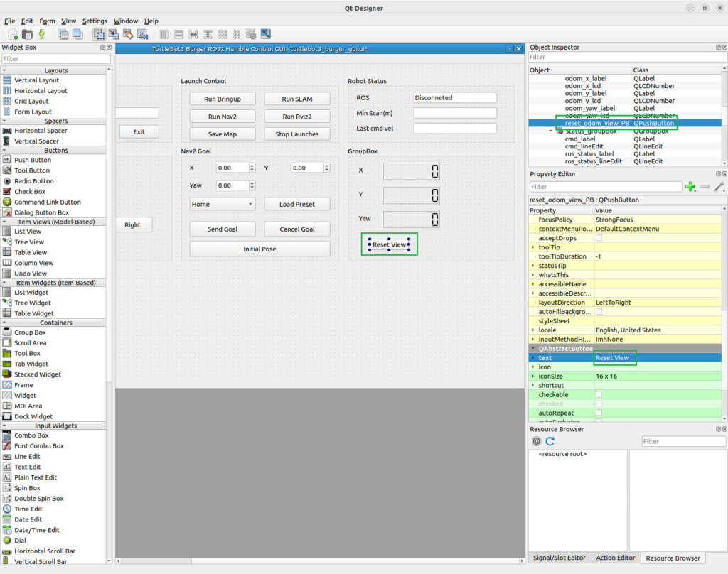Activate Edit Widgets mode in toolbar
Viewport: 728px width, 574px height.
[99, 34]
